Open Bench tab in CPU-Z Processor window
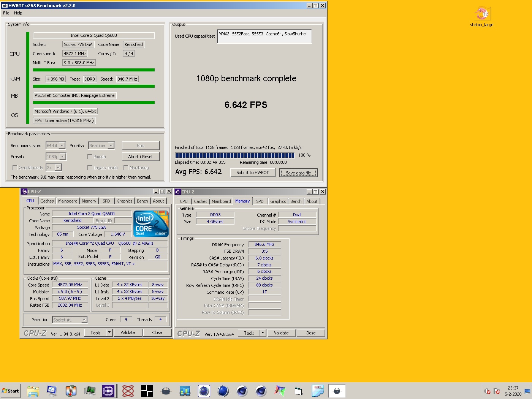 coord(142,201)
